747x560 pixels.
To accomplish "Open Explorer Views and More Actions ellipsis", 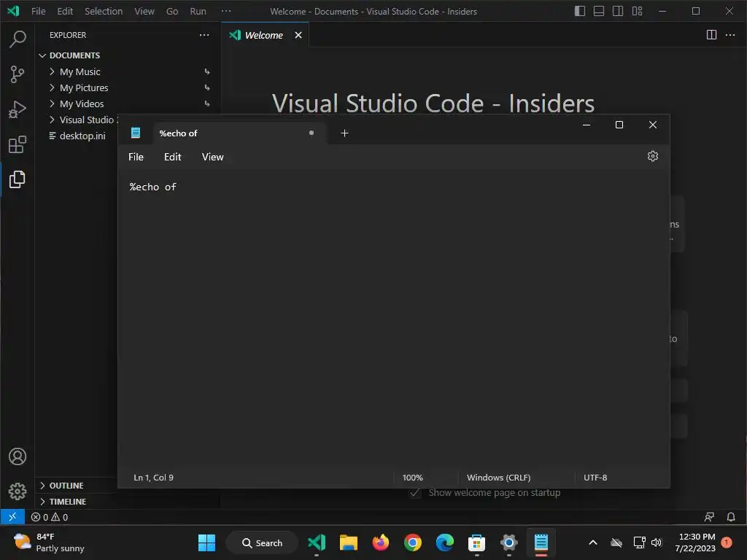I will 204,35.
